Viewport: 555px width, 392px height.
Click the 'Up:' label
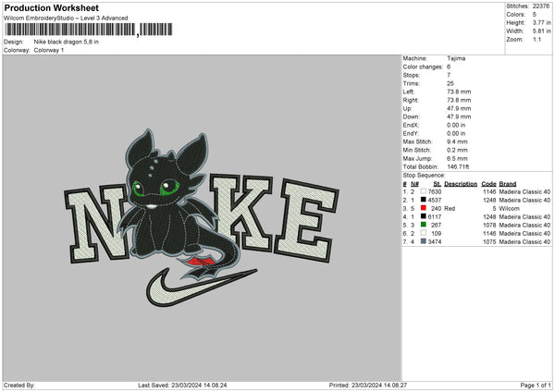point(407,108)
